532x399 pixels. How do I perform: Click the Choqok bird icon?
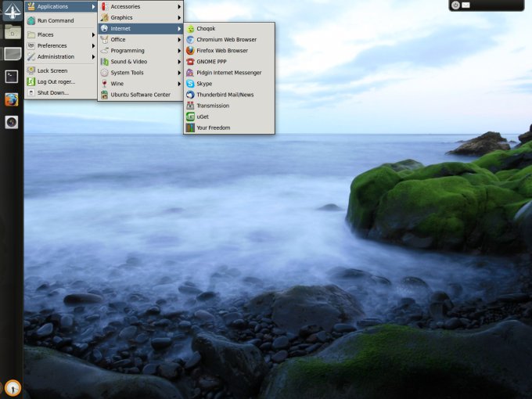click(190, 29)
